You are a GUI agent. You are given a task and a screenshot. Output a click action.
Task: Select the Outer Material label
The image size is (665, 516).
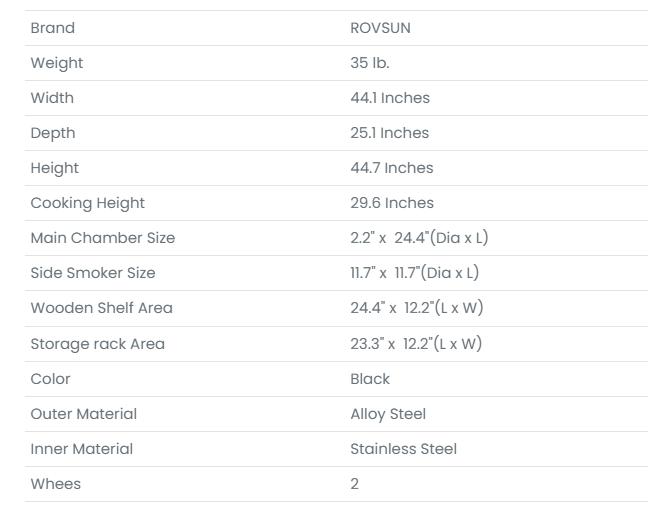[83, 414]
